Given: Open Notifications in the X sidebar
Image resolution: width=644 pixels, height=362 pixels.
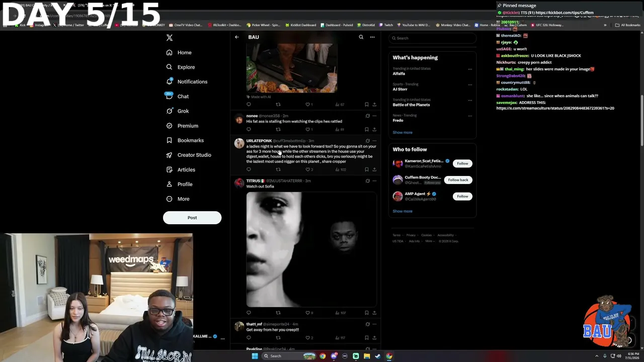Looking at the screenshot, I should click(186, 82).
